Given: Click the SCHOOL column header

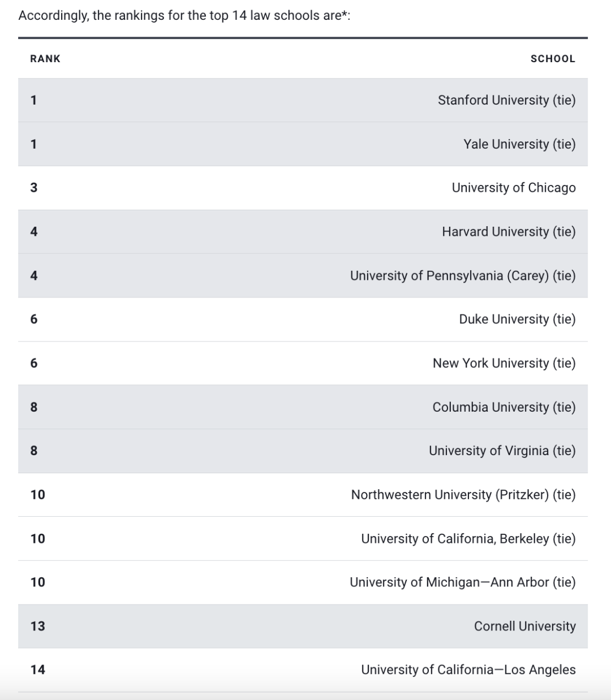Looking at the screenshot, I should click(x=552, y=59).
